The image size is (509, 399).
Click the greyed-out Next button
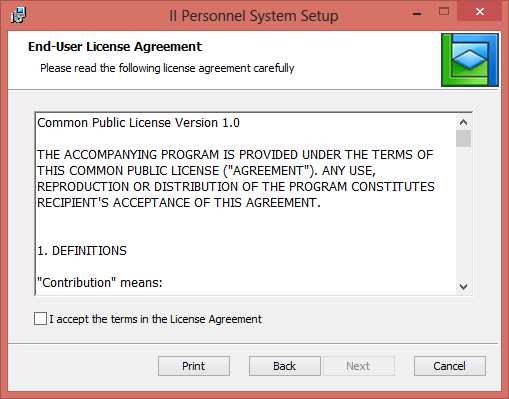[x=358, y=366]
